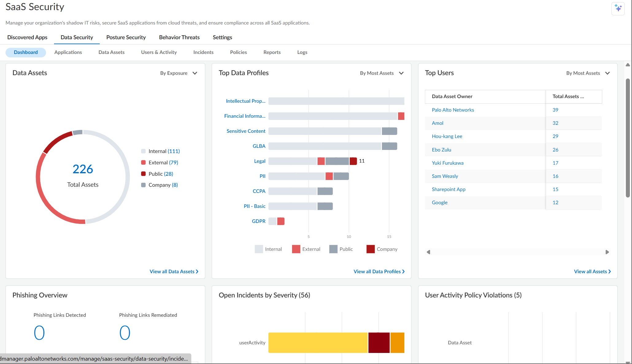
Task: Click the Top Users scroll-right arrow
Action: [x=607, y=252]
